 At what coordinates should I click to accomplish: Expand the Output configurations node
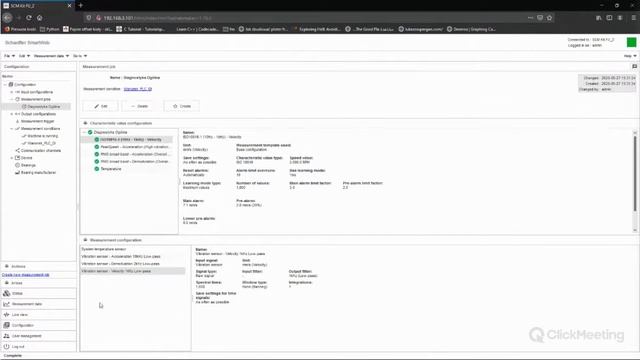click(x=11, y=114)
